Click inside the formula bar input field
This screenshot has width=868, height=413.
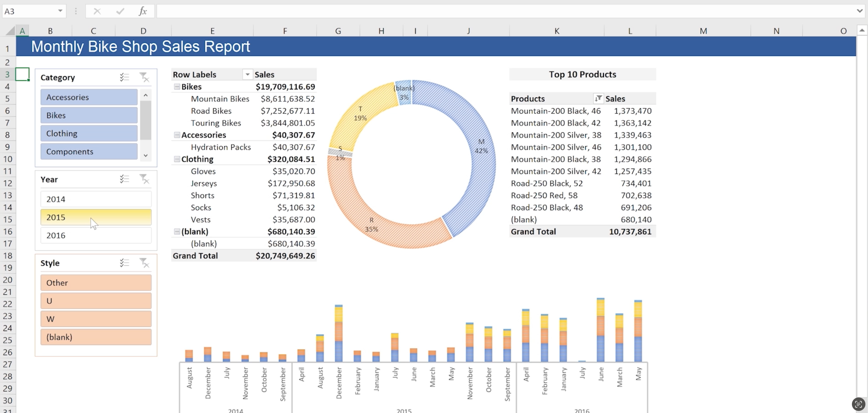(404, 11)
